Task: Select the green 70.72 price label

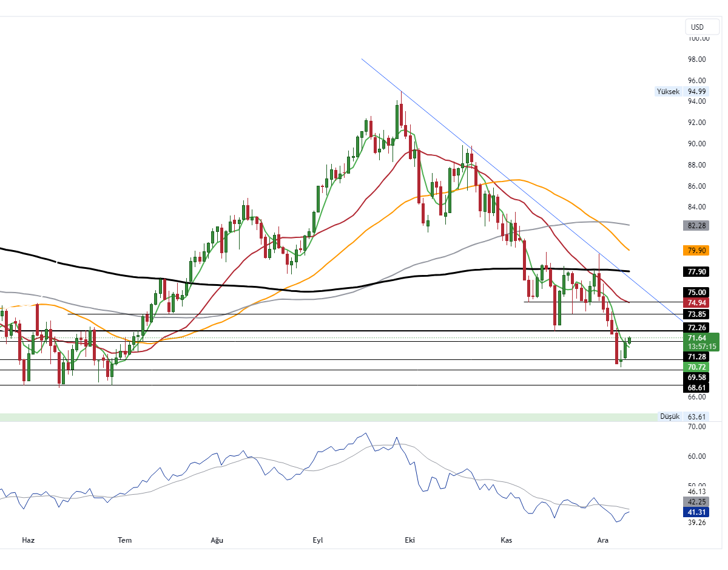Action: [695, 367]
